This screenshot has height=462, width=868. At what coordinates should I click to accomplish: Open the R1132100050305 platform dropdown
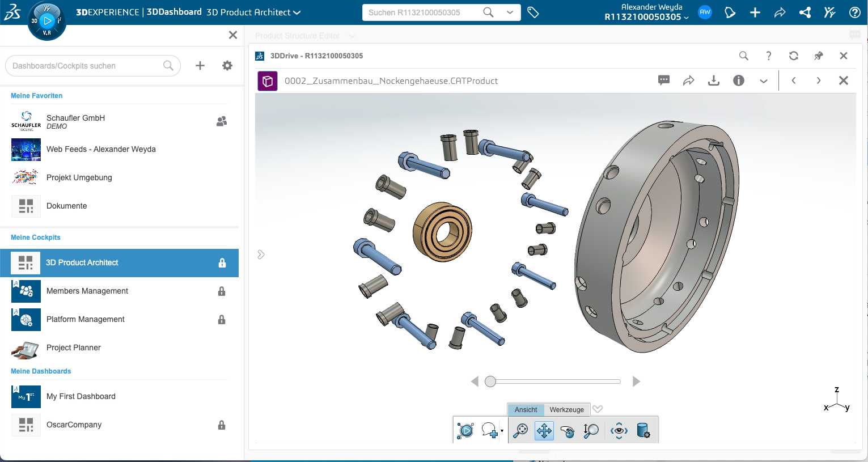point(686,18)
